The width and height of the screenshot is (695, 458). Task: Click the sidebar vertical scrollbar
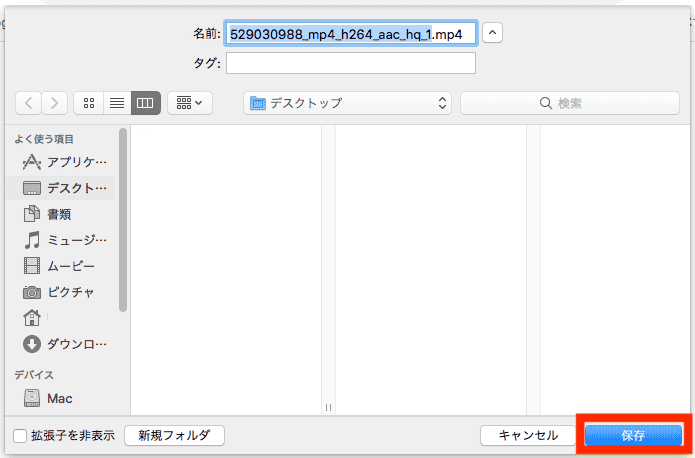click(123, 220)
